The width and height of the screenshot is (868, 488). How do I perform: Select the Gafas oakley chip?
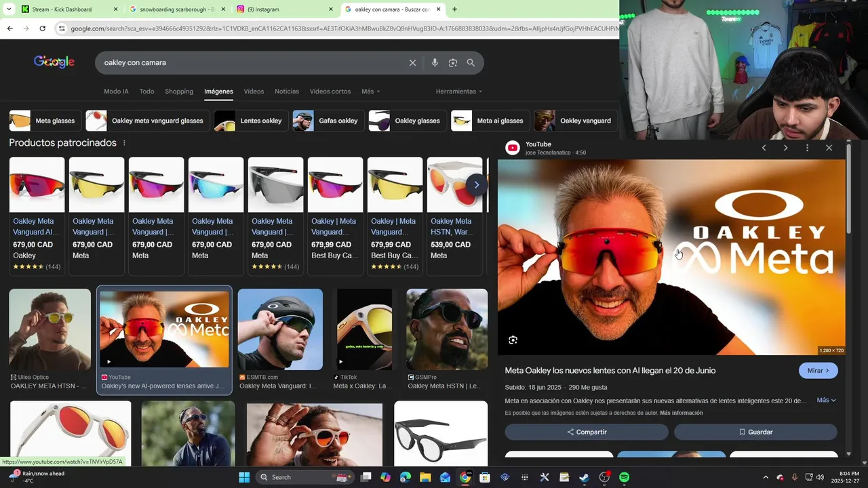point(328,121)
